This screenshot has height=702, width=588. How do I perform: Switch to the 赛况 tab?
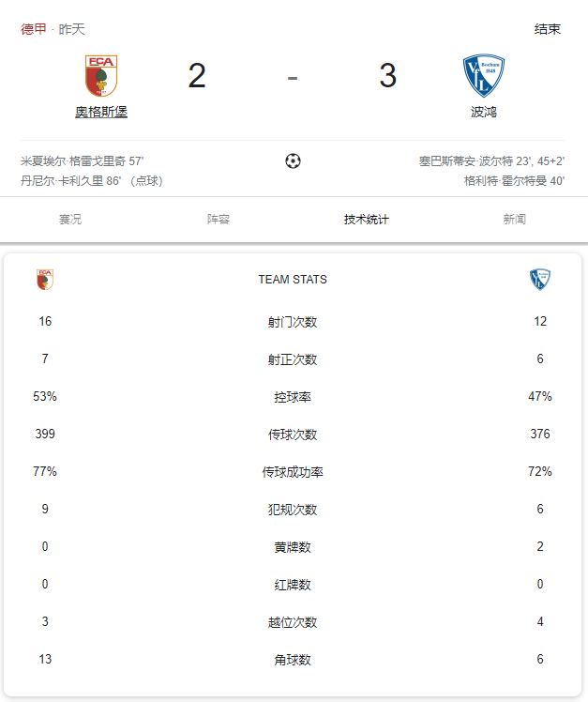point(70,220)
